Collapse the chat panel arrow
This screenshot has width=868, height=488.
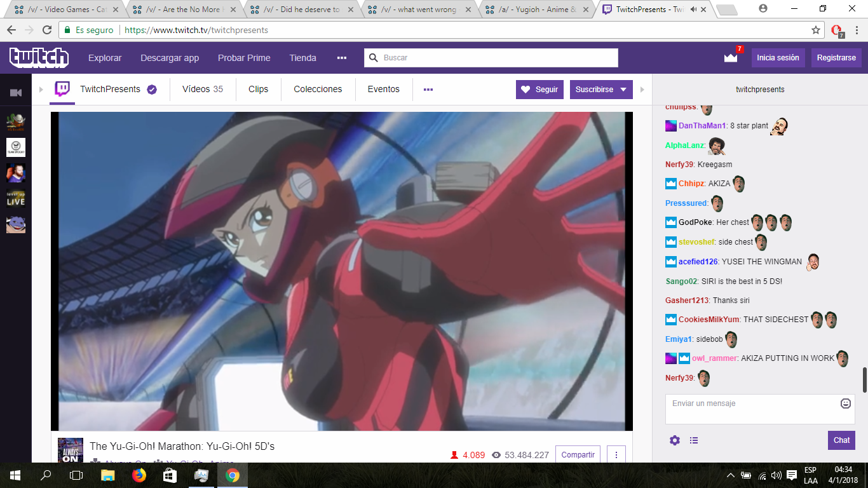642,90
